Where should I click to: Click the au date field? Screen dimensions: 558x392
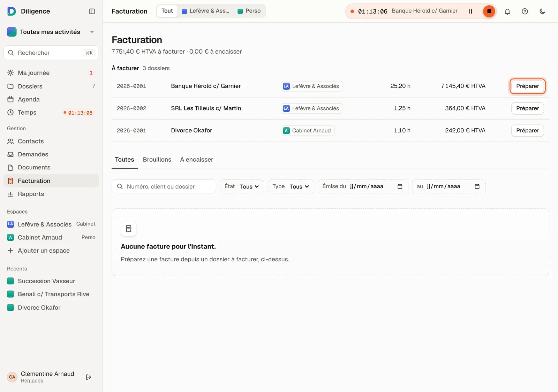pyautogui.click(x=448, y=186)
